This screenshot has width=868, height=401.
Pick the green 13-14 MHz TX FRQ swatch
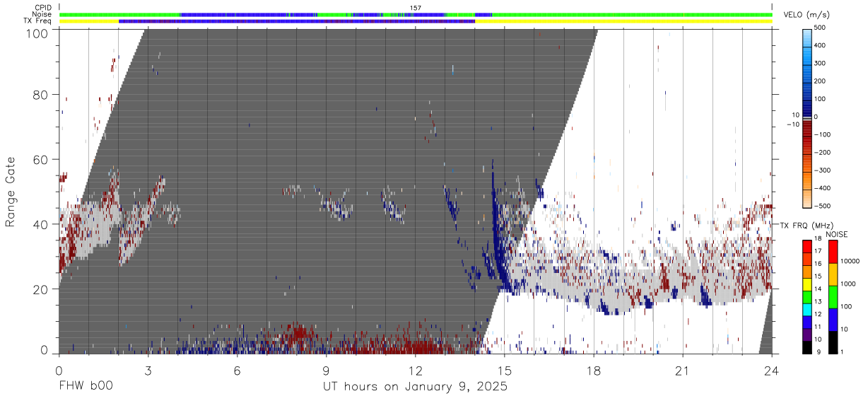[x=807, y=296]
